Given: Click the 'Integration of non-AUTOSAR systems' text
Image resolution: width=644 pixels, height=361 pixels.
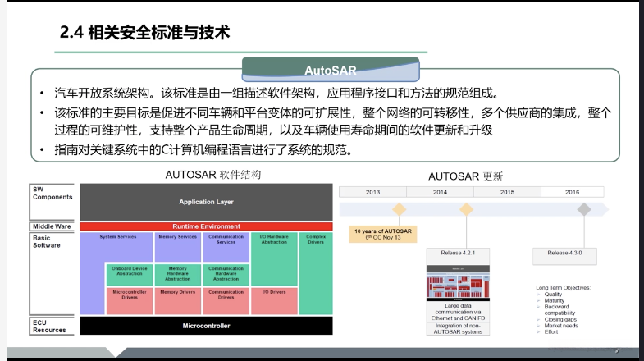Looking at the screenshot, I should point(458,328).
